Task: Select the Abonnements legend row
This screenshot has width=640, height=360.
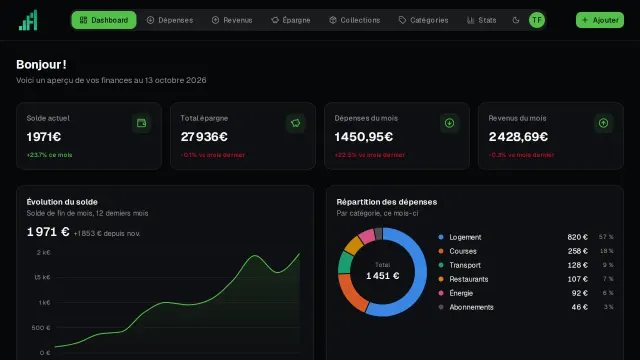Action: pyautogui.click(x=526, y=307)
